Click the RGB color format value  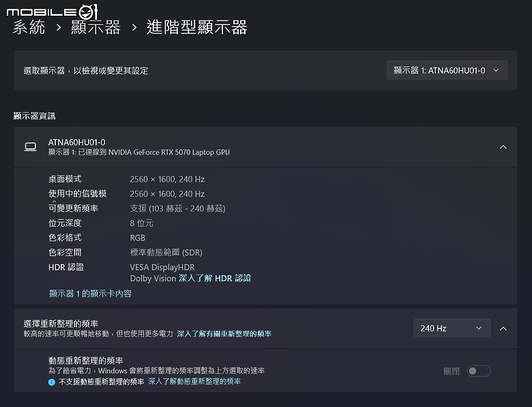[137, 238]
